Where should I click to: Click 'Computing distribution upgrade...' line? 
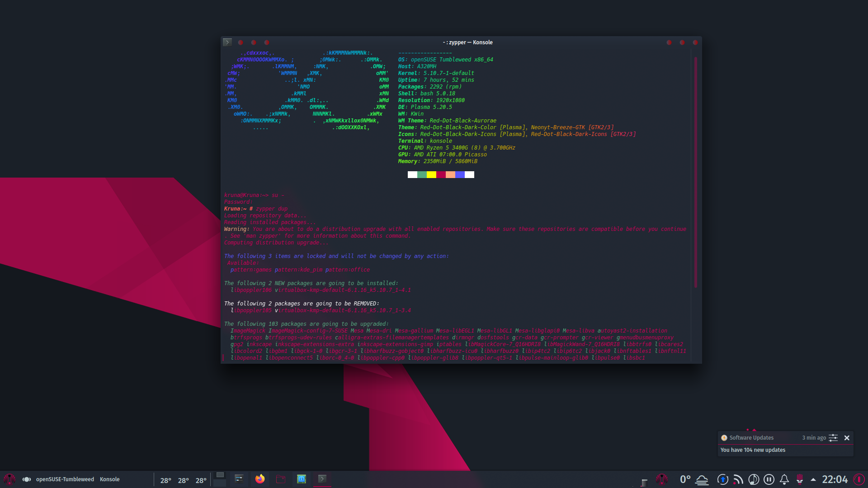point(276,243)
